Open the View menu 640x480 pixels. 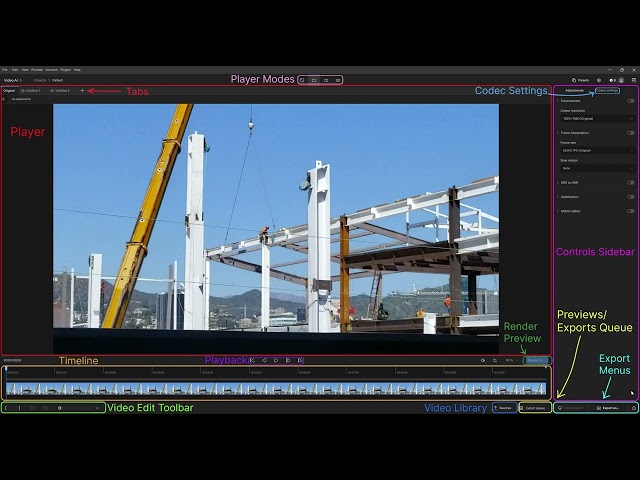pyautogui.click(x=24, y=70)
